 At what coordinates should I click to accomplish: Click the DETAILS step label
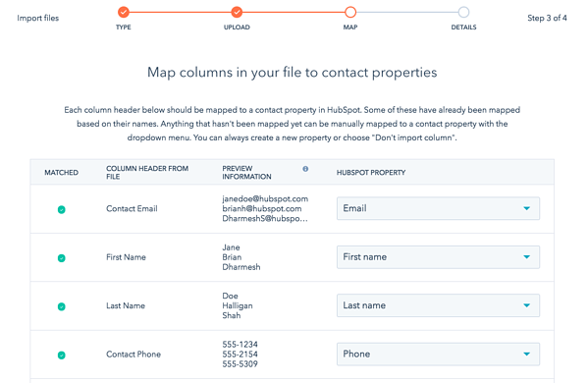point(463,27)
